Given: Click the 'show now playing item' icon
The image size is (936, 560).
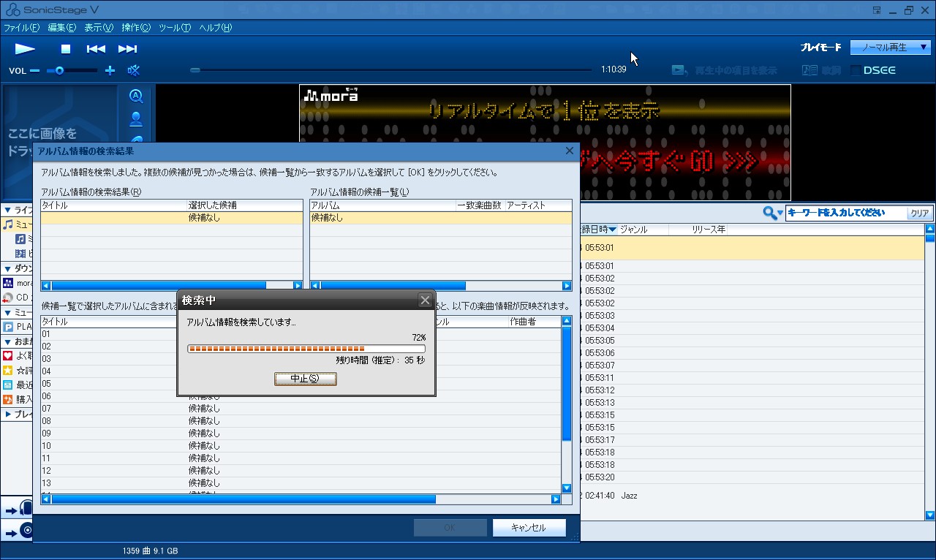Looking at the screenshot, I should [x=680, y=70].
